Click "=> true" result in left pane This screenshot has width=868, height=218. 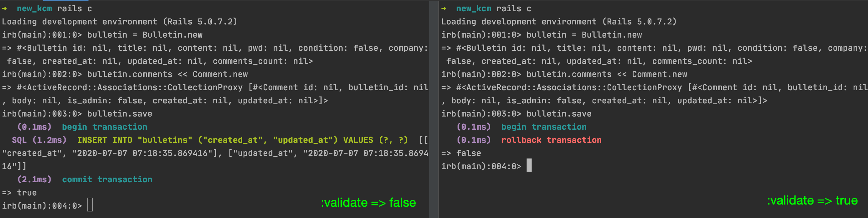pos(19,192)
